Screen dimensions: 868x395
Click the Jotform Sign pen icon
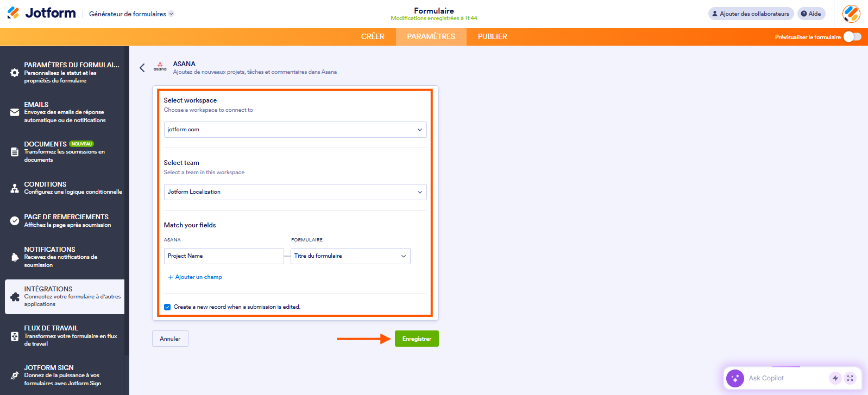tap(15, 375)
